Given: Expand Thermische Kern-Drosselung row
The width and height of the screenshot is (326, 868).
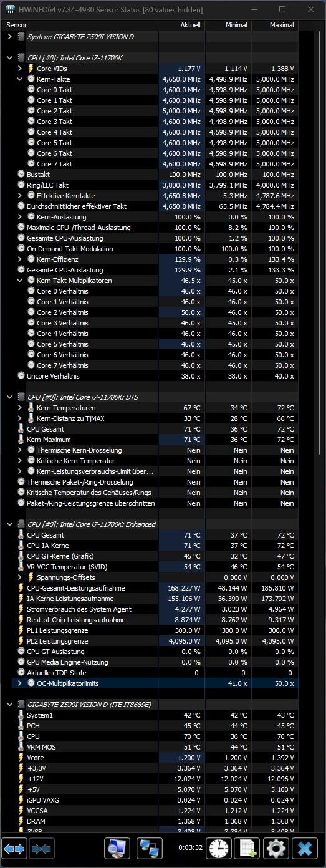Looking at the screenshot, I should point(20,450).
